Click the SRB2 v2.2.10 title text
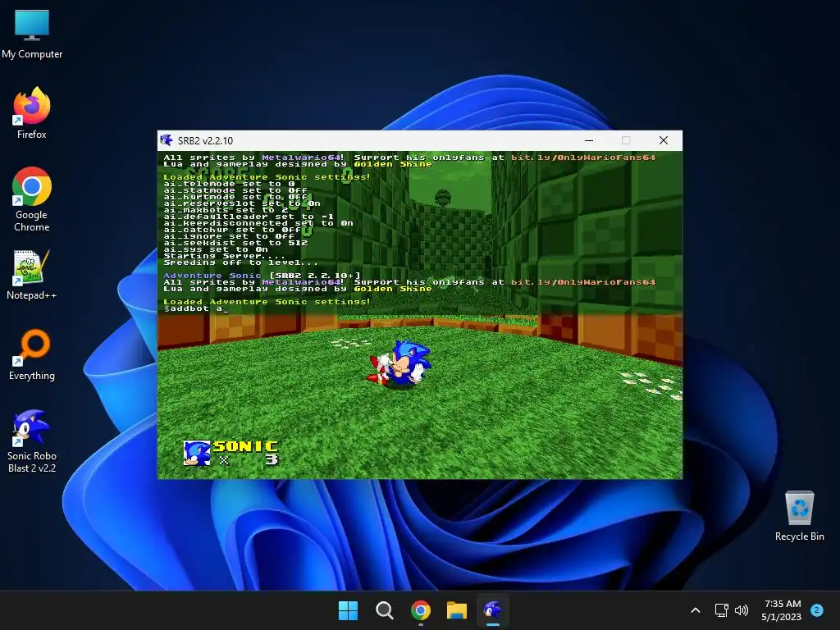The height and width of the screenshot is (630, 840). coord(205,141)
